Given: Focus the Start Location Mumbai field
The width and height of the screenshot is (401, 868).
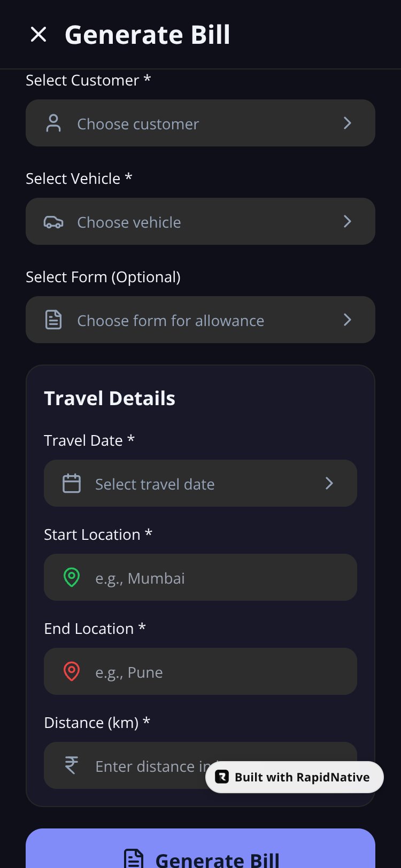Looking at the screenshot, I should point(200,577).
